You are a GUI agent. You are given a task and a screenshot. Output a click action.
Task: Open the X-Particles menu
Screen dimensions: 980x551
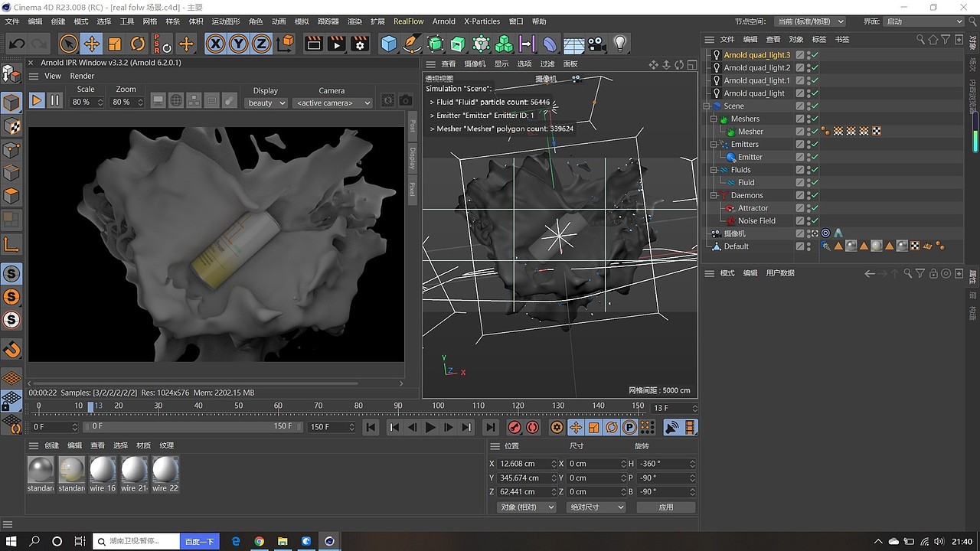click(482, 21)
